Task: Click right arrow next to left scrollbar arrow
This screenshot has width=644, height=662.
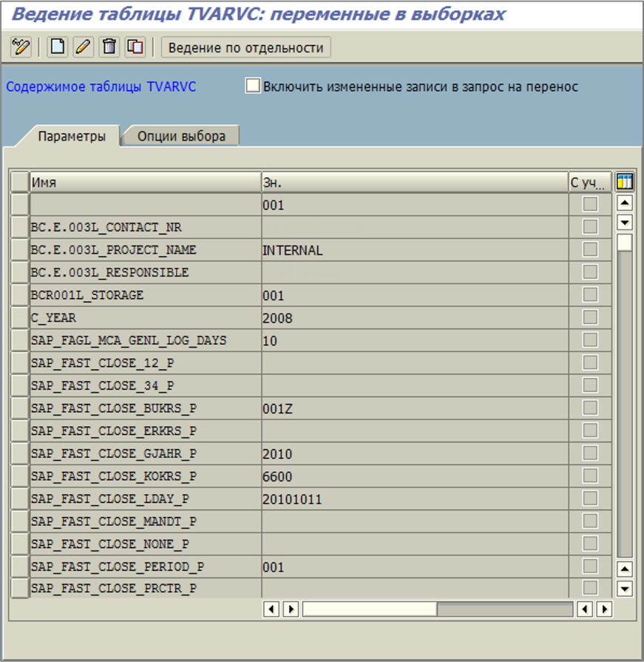Action: [291, 609]
